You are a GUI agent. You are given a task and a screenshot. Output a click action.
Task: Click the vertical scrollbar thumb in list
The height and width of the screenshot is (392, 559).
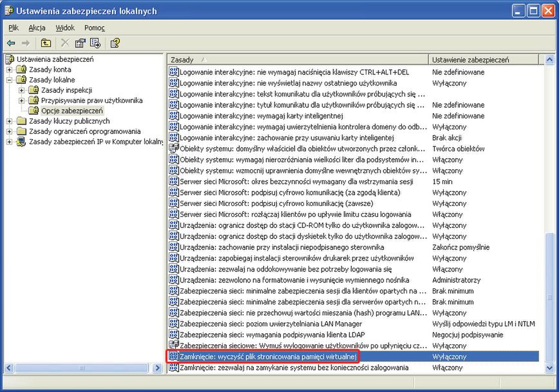(x=549, y=297)
